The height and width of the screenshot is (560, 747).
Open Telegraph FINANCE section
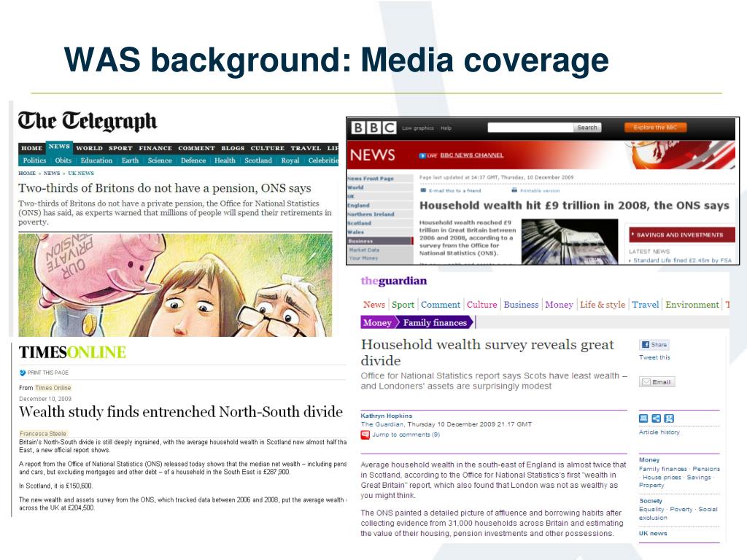(155, 148)
